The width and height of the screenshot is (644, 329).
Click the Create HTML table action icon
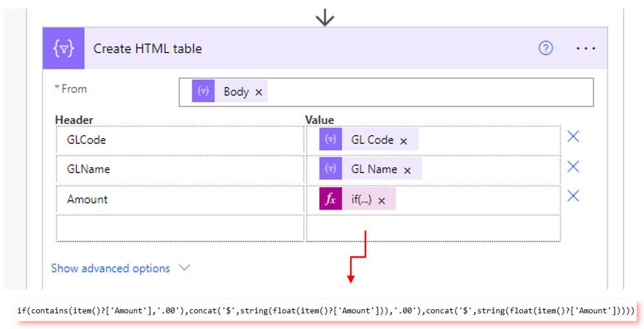tap(64, 48)
